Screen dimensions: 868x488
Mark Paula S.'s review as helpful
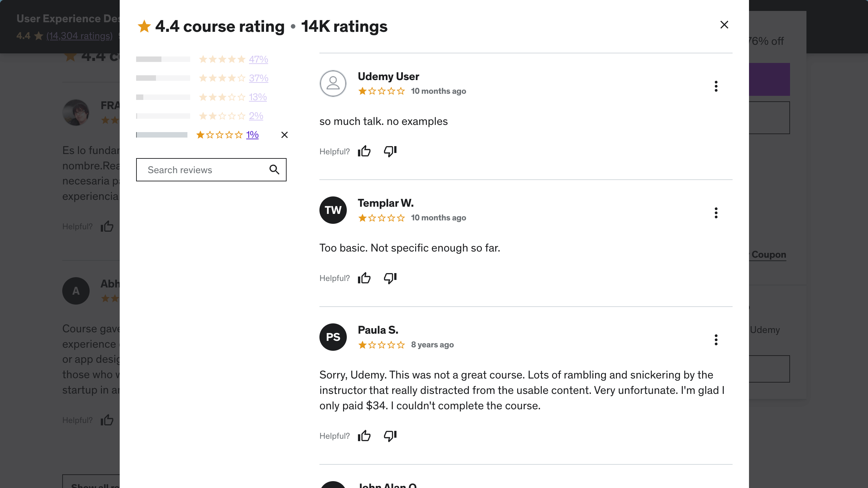[x=364, y=436]
